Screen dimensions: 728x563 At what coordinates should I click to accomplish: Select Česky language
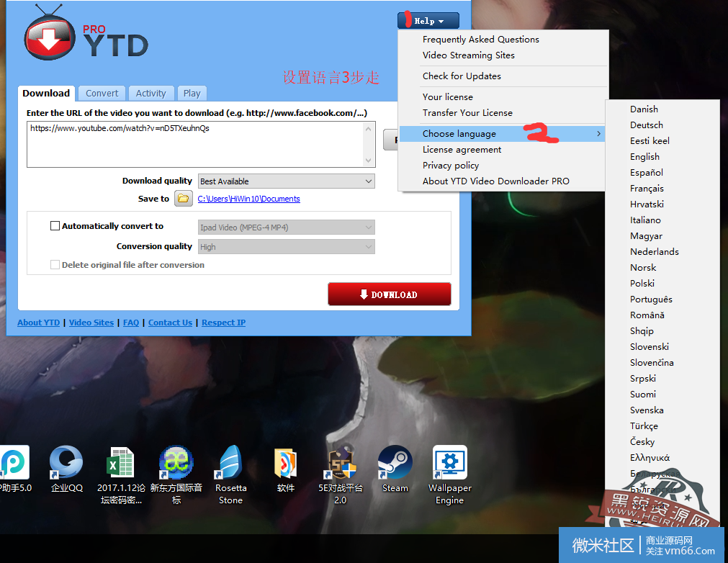tap(642, 442)
